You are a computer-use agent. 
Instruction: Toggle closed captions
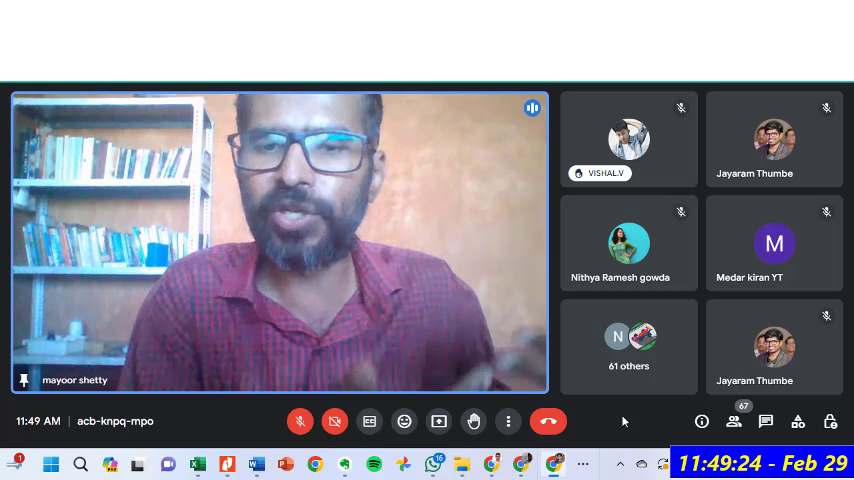point(369,421)
